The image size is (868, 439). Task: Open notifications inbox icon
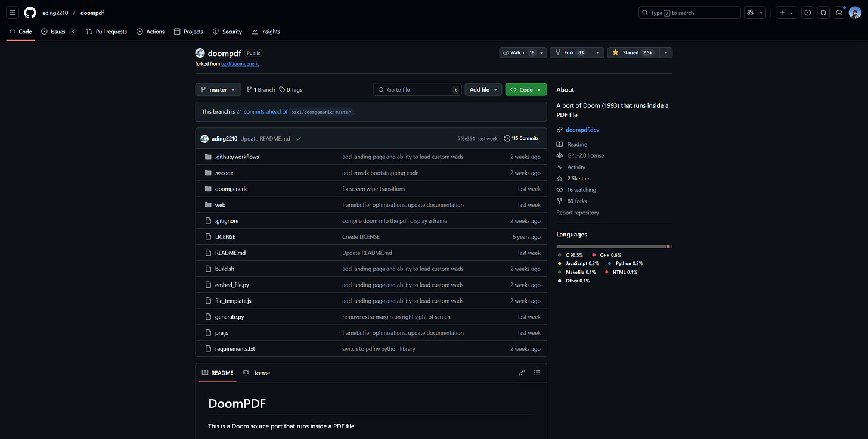(839, 13)
